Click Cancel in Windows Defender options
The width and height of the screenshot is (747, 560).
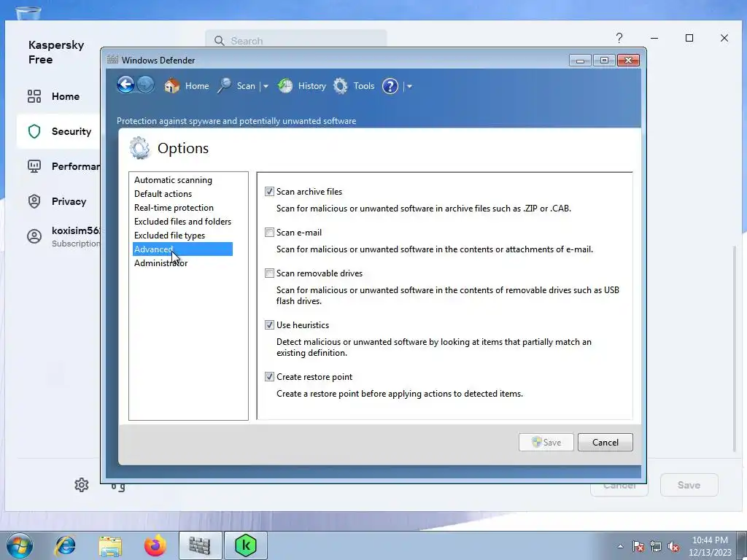(605, 443)
